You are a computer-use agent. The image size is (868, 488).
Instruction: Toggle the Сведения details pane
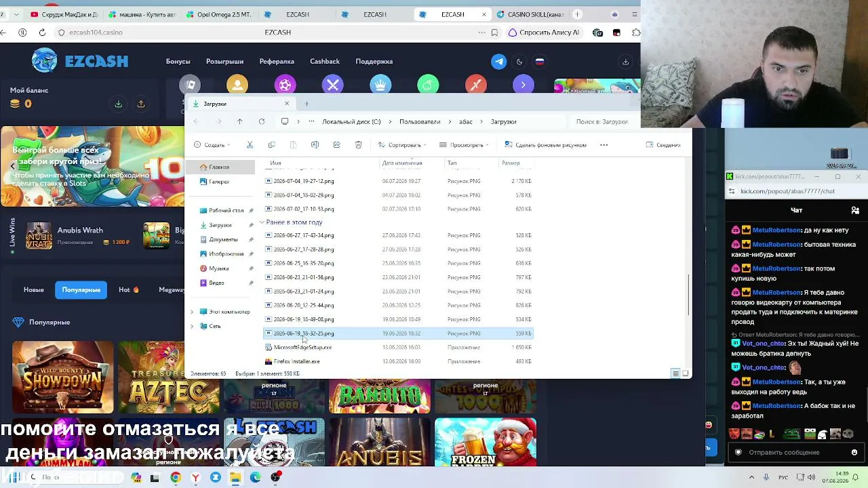pos(663,145)
